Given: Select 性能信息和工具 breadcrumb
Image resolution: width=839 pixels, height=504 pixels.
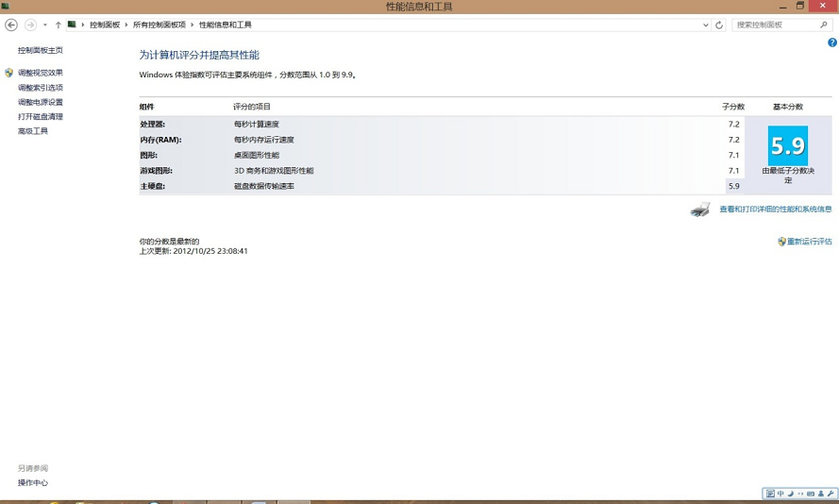Looking at the screenshot, I should coord(225,25).
